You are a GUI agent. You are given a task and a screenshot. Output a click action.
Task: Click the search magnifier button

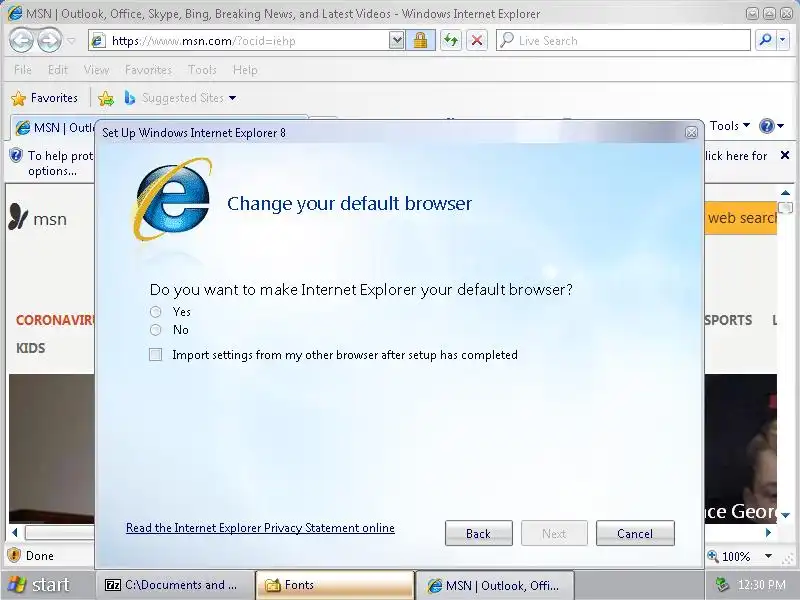click(765, 40)
